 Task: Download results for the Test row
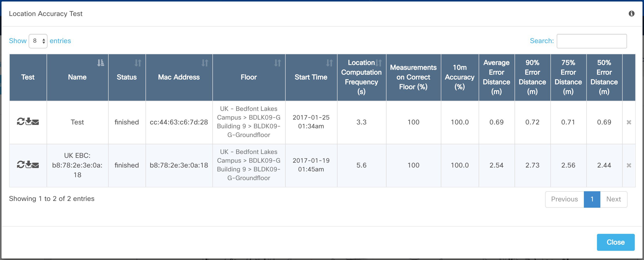pyautogui.click(x=29, y=122)
